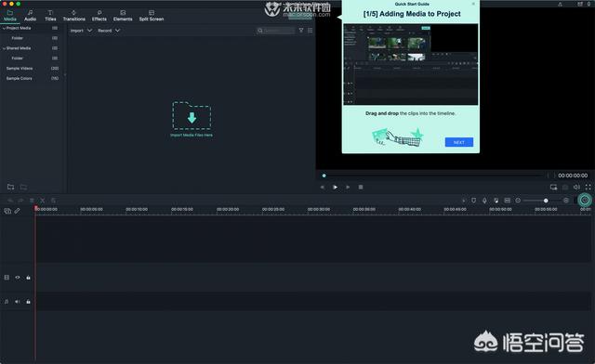Switch to the Media tab

[x=10, y=16]
